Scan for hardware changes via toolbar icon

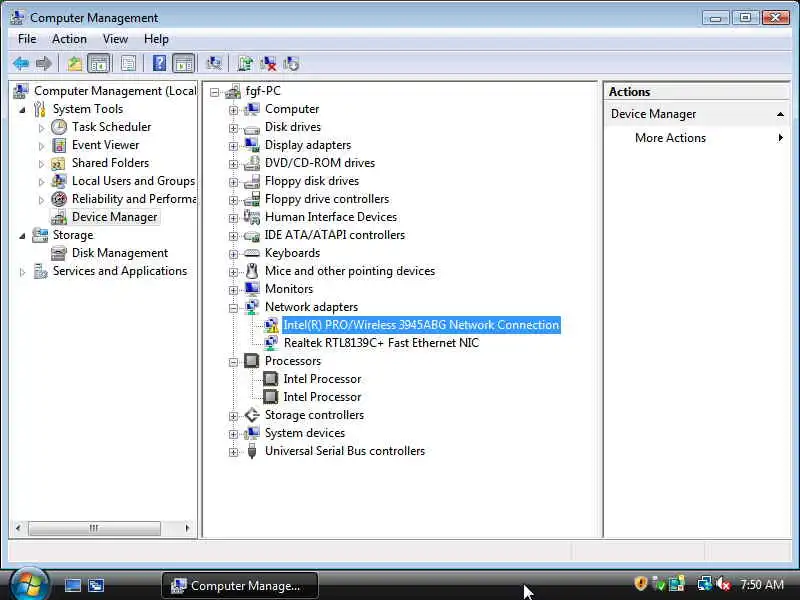click(x=214, y=64)
